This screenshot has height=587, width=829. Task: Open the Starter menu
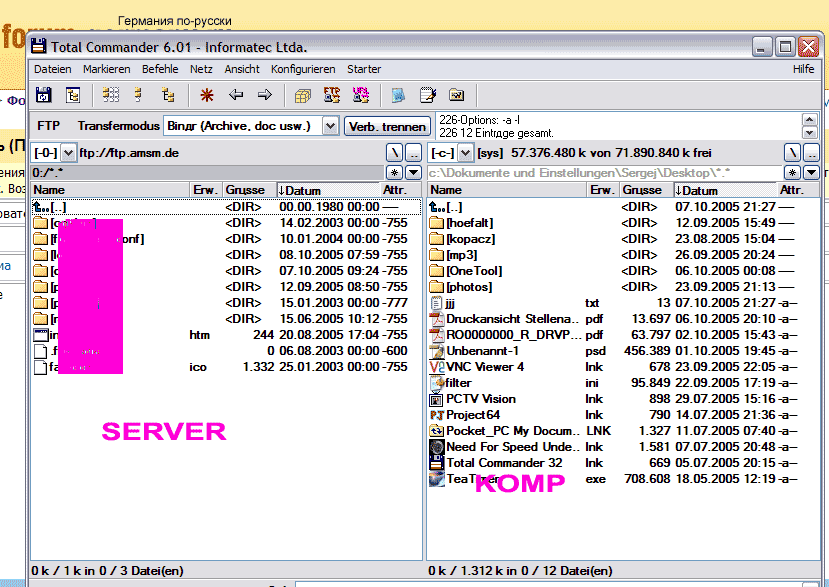[364, 69]
